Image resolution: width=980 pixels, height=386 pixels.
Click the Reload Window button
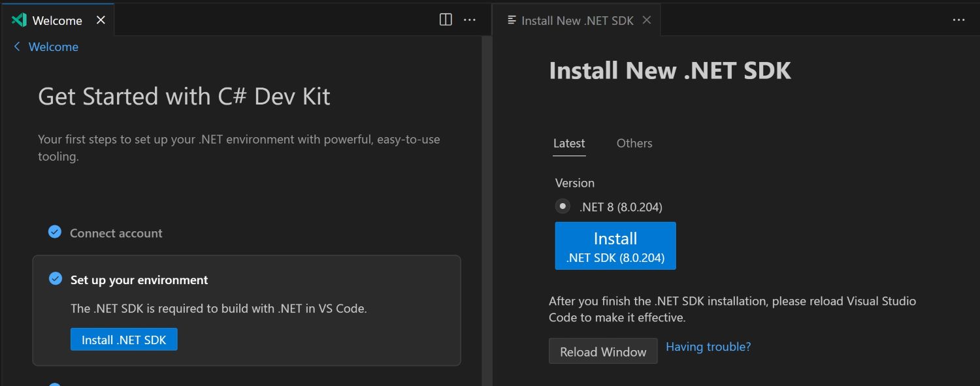[x=603, y=351]
